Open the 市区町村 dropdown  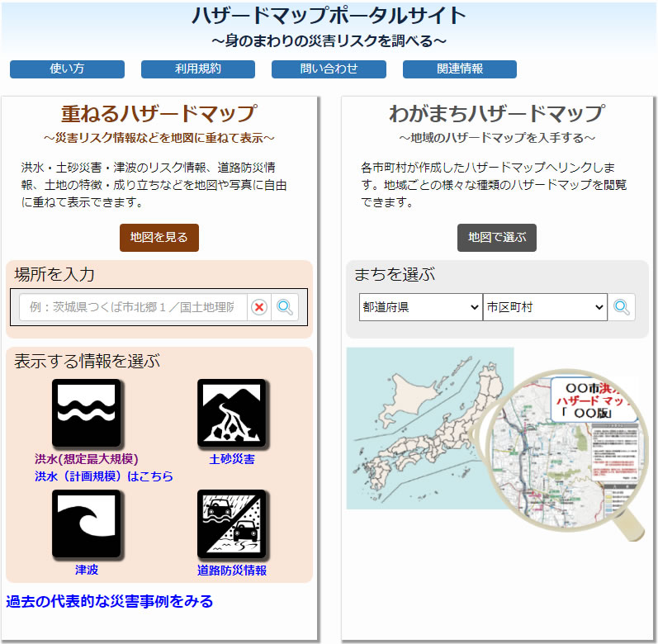pyautogui.click(x=545, y=307)
